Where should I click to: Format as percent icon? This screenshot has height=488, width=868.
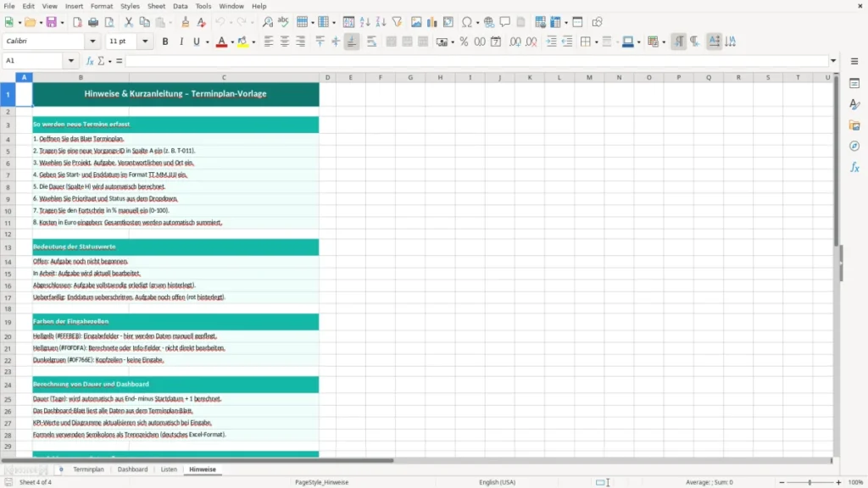tap(464, 42)
